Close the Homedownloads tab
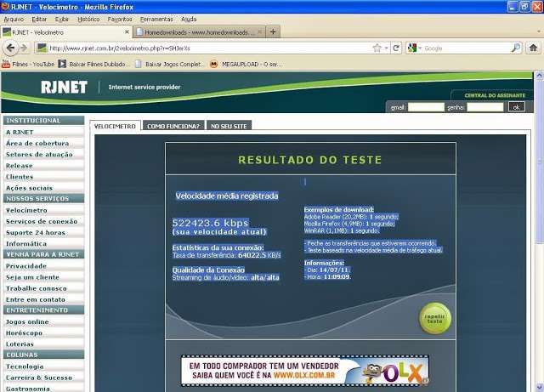The height and width of the screenshot is (392, 544). pos(259,32)
